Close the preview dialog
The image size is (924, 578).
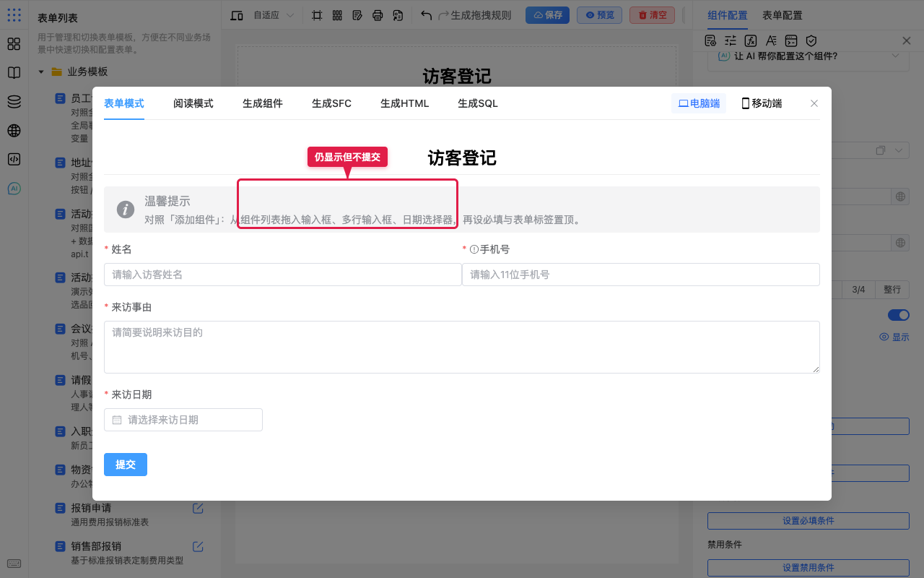814,103
